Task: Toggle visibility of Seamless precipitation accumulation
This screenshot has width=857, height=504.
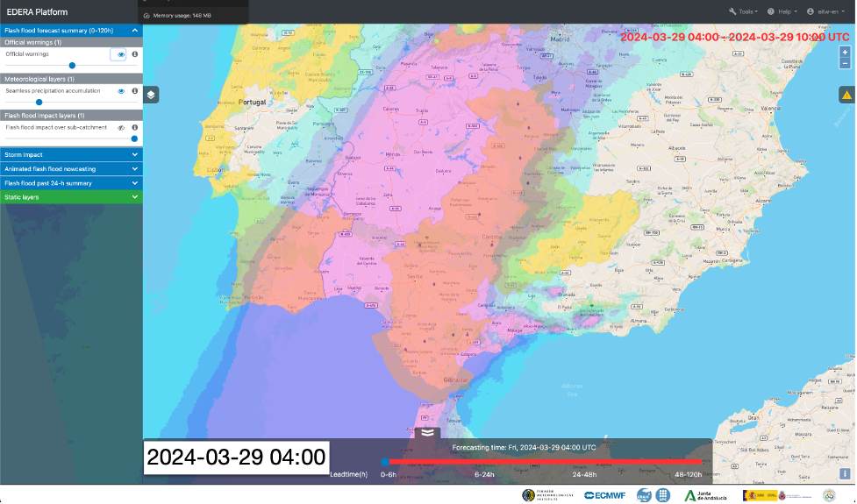Action: coord(121,91)
